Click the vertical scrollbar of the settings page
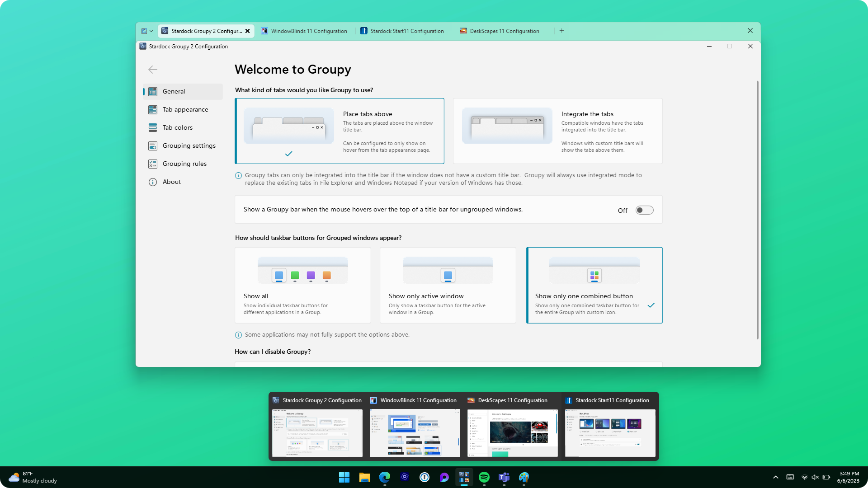The width and height of the screenshot is (868, 488). [x=758, y=210]
